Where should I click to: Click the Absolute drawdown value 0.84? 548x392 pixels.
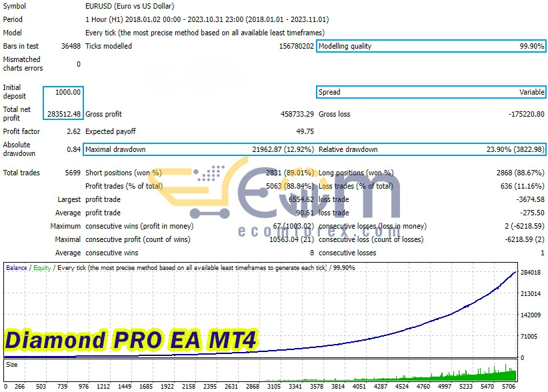(74, 149)
